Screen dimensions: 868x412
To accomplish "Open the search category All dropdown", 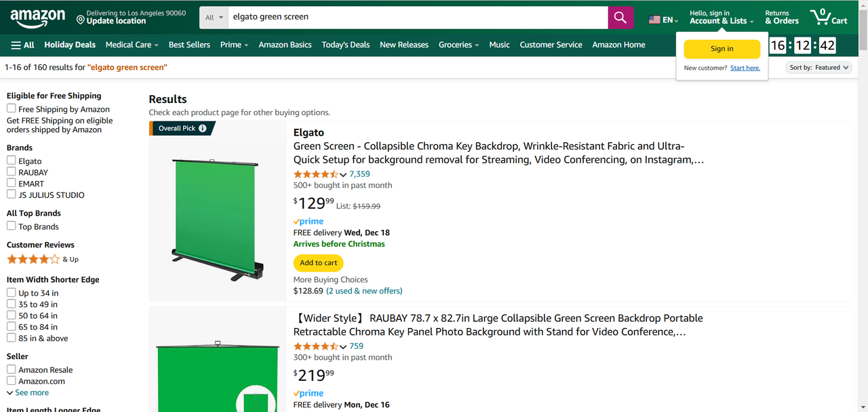I will tap(214, 18).
